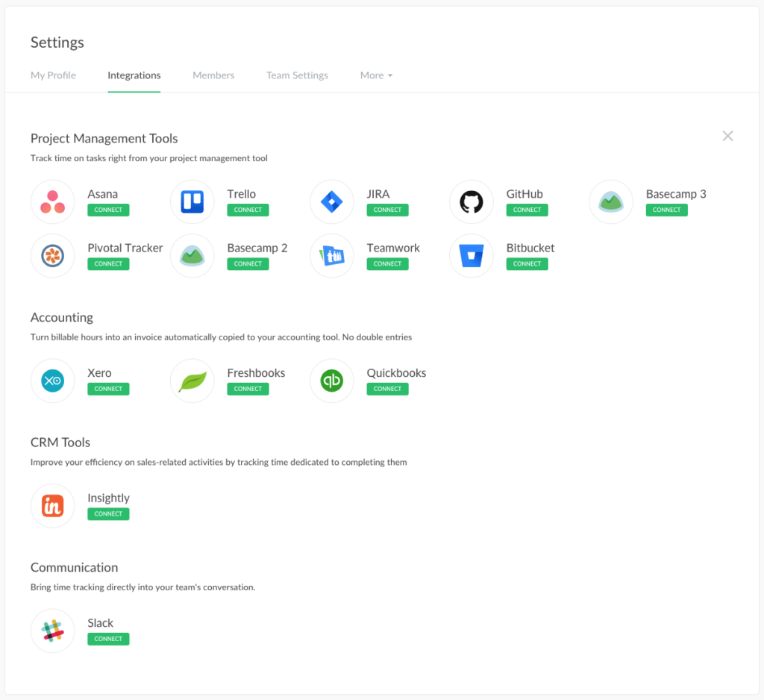Dismiss the Project Management Tools notice
The image size is (764, 700).
727,136
